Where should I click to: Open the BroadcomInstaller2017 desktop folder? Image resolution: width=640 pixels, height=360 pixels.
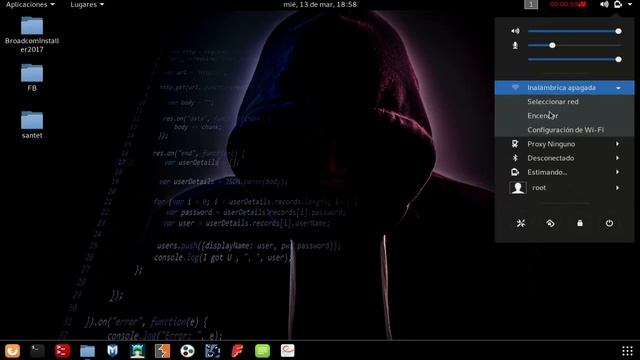[32, 34]
